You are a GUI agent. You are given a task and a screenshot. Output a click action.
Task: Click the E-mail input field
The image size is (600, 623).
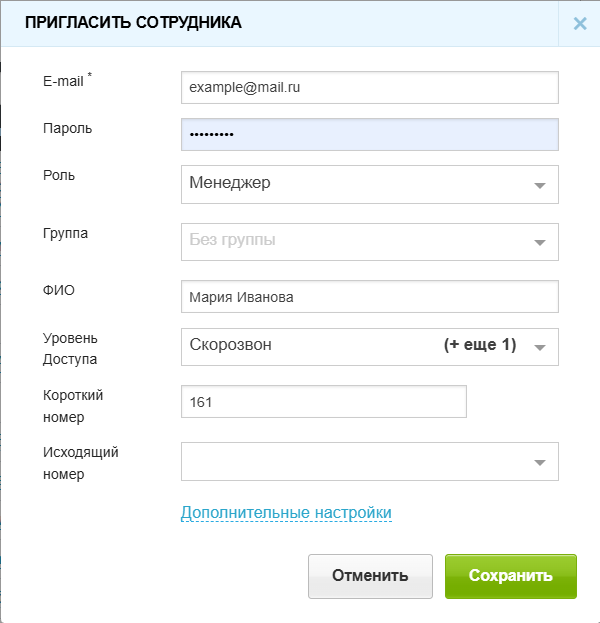pos(369,88)
